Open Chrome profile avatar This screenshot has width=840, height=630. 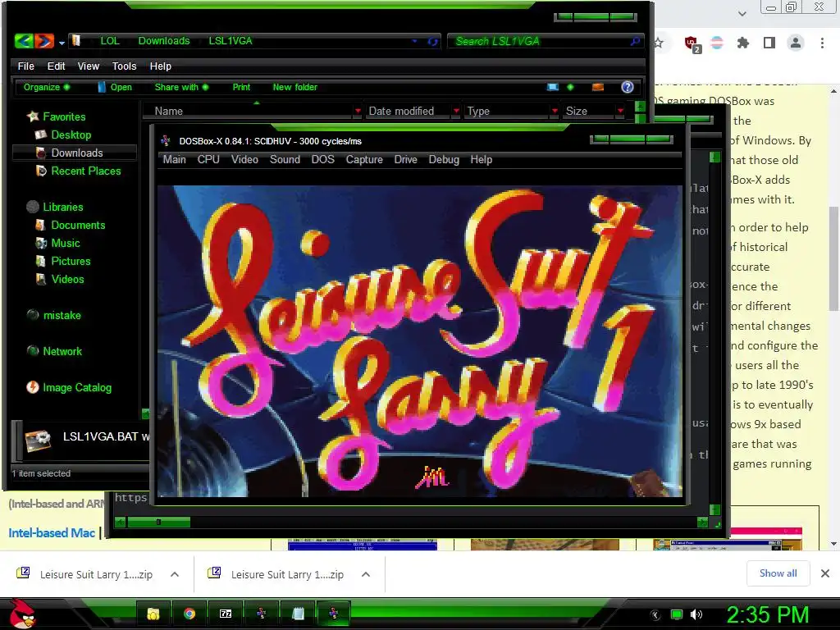pos(796,43)
